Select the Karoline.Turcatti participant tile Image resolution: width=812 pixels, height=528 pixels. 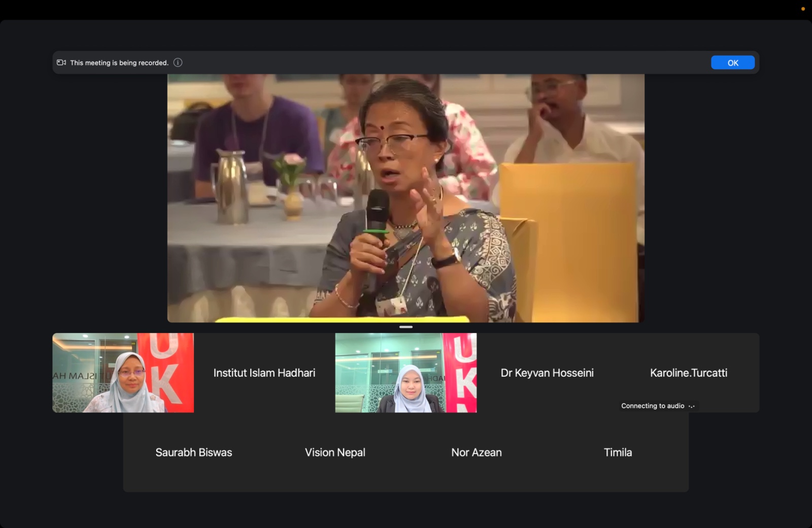[688, 373]
